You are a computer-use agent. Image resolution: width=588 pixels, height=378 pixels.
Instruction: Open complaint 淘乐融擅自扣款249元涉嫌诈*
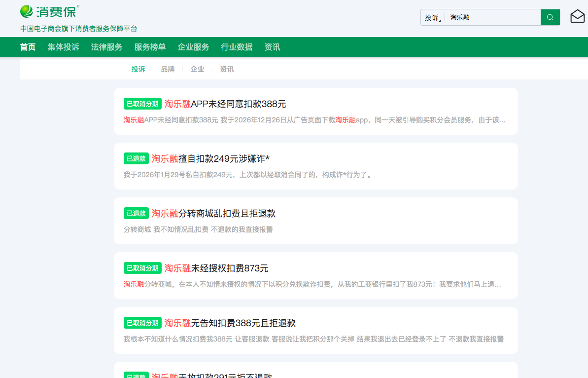click(x=210, y=159)
